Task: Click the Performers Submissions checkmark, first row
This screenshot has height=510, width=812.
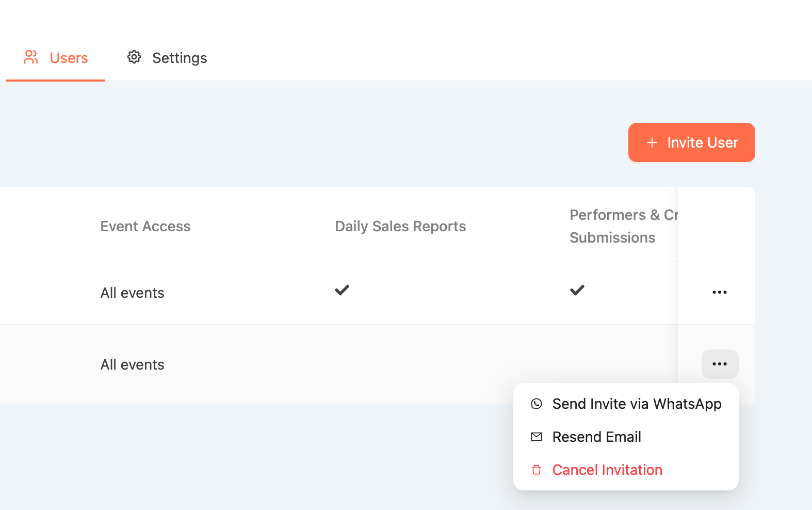Action: [x=577, y=290]
